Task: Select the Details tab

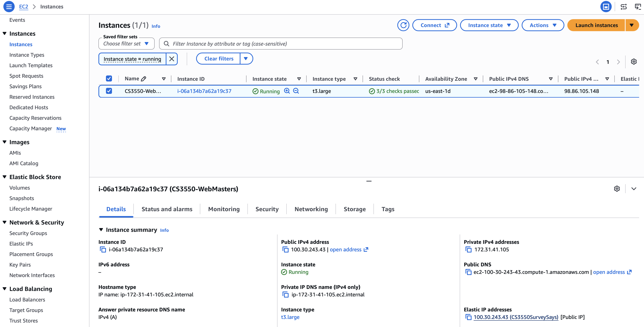Action: point(116,209)
